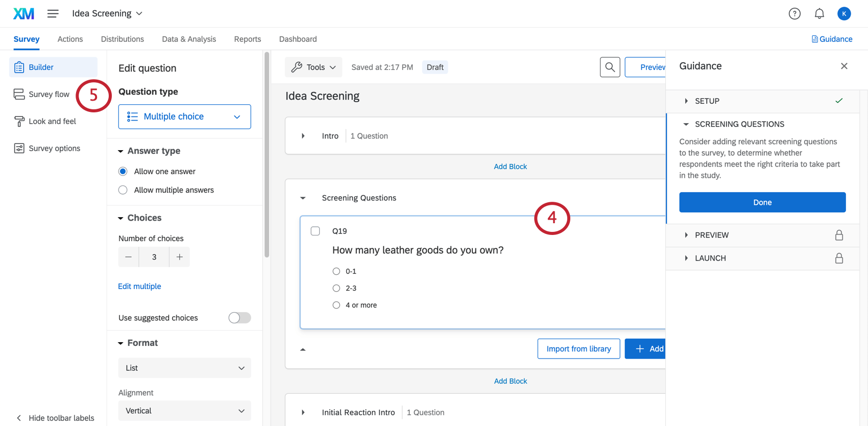Screen dimensions: 868x426
Task: Click the XM logo
Action: pos(23,14)
